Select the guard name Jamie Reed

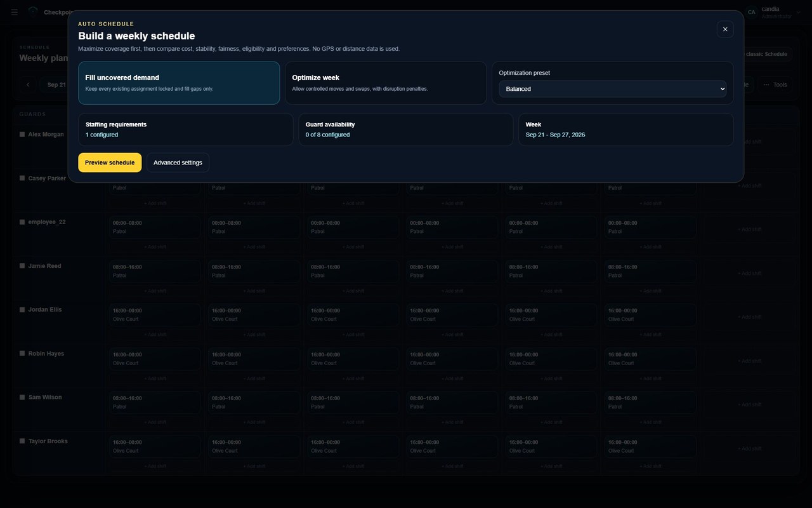pos(45,266)
